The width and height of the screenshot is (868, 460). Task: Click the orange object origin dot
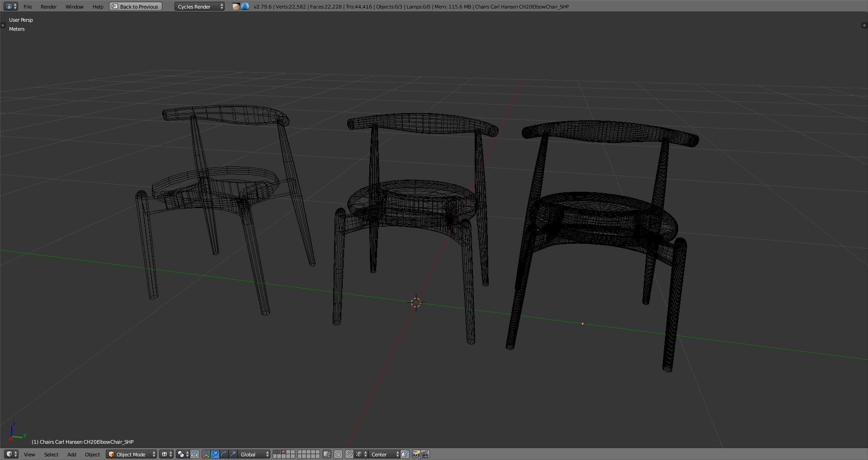(x=582, y=323)
